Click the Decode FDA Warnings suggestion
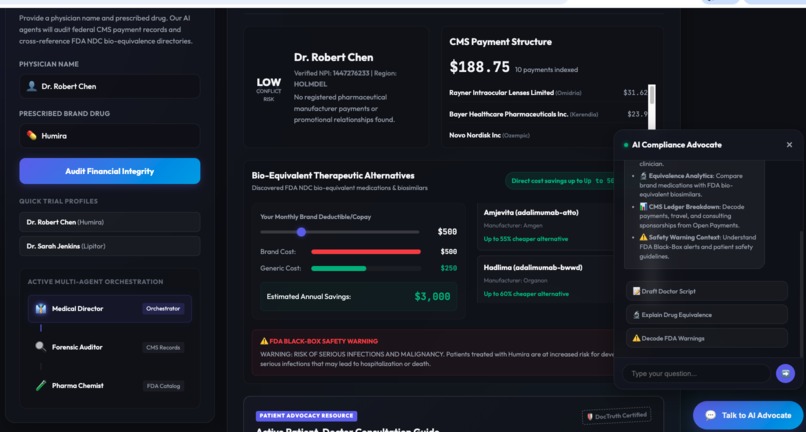 tap(707, 338)
